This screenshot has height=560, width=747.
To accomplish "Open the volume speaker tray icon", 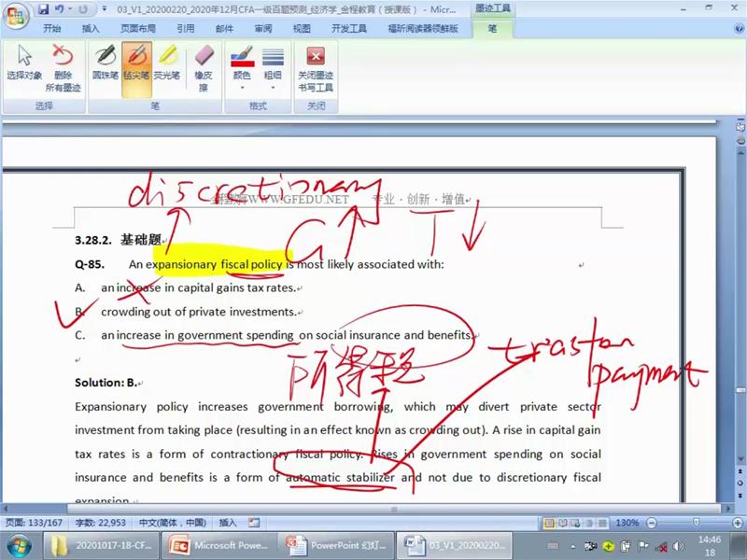I will tap(679, 546).
